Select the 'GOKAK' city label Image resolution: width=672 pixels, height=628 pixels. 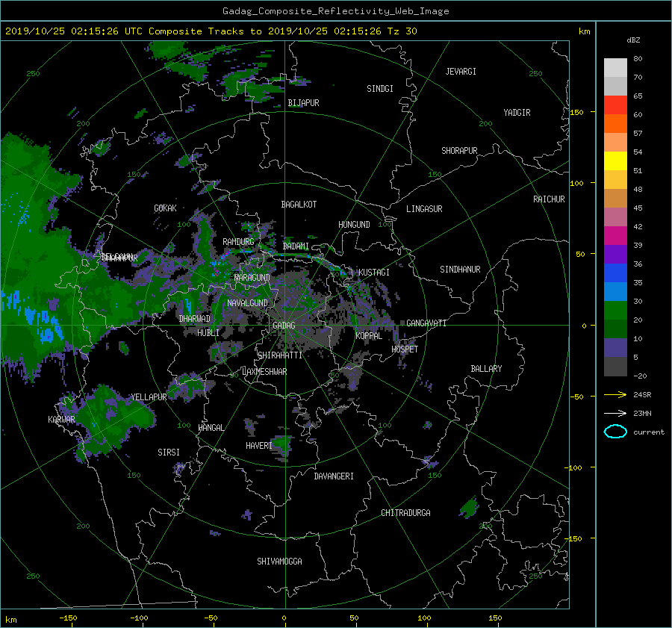tap(166, 208)
